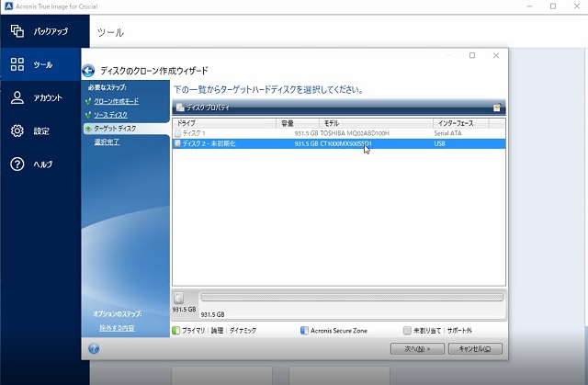Click the green プライマリ legend swatch

pos(175,331)
